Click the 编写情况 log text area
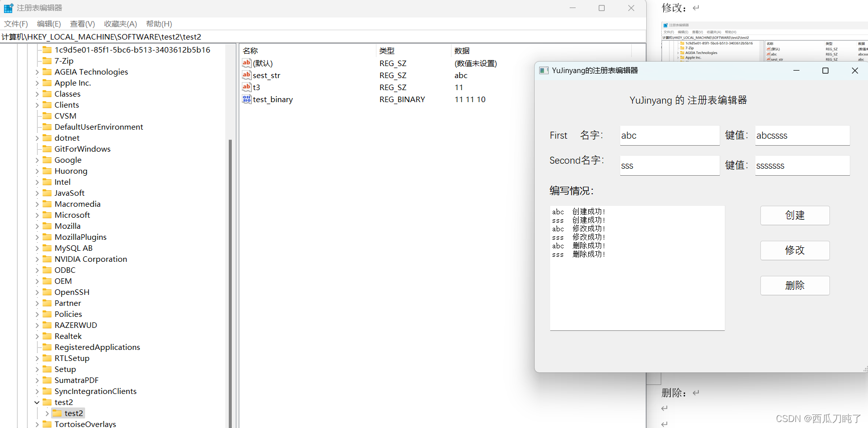 [637, 268]
